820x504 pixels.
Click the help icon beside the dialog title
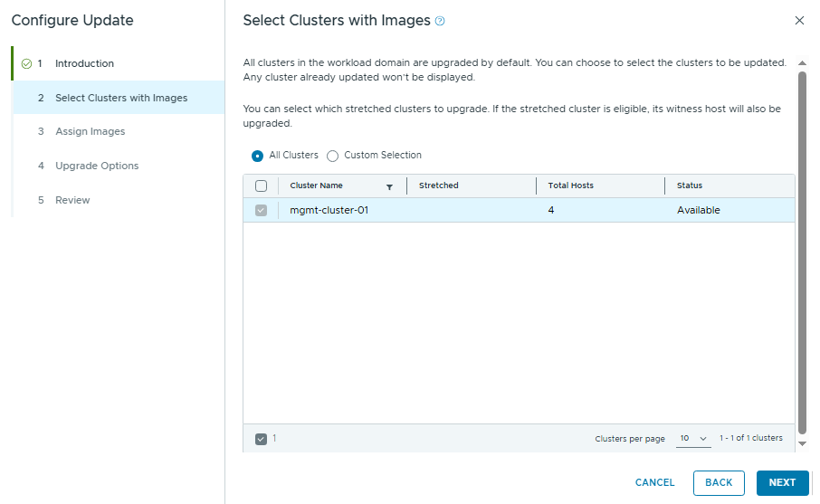[x=440, y=21]
